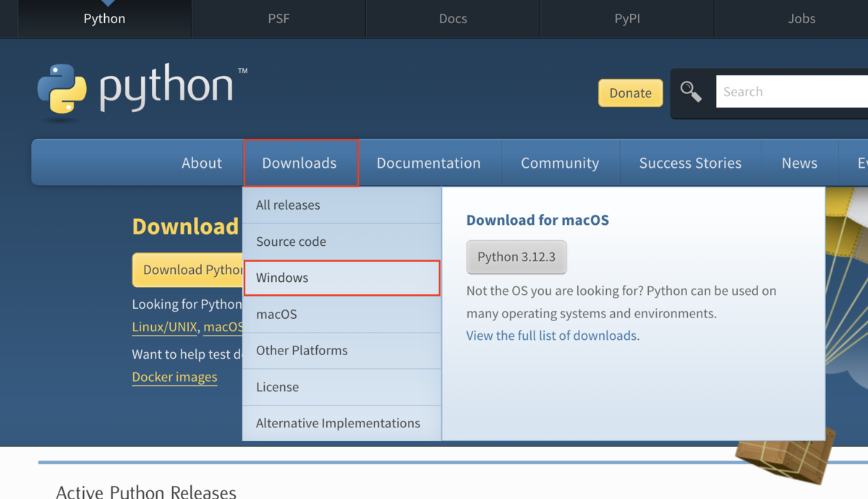Open the Jobs top tab
Viewport: 868px width, 499px height.
(x=801, y=19)
